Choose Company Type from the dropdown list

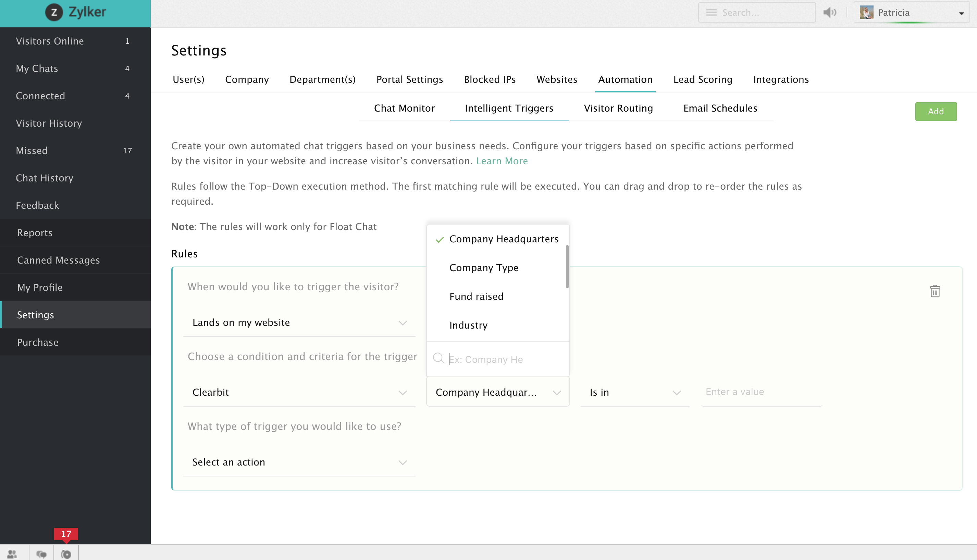(x=484, y=268)
